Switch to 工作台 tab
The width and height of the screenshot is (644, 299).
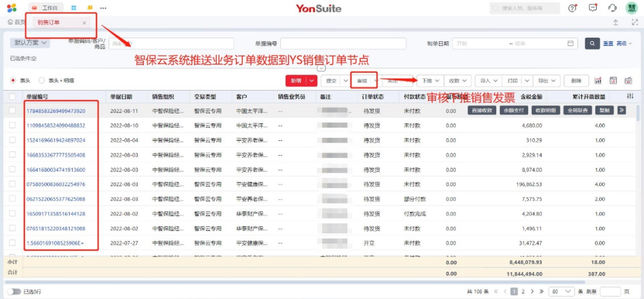46,8
